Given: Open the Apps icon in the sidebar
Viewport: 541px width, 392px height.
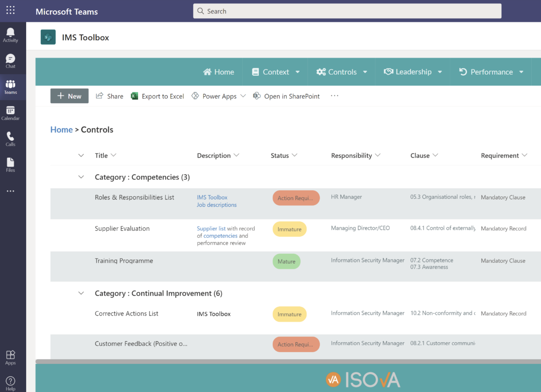Looking at the screenshot, I should [x=10, y=357].
